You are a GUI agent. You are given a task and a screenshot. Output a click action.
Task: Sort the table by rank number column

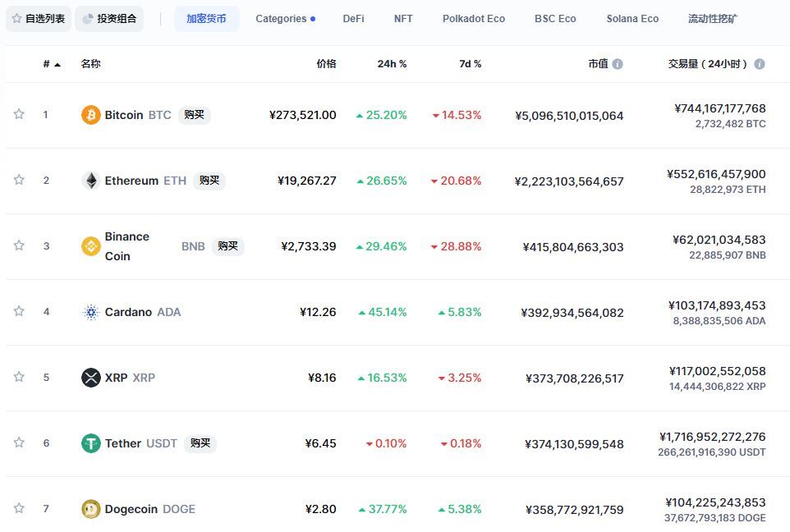51,64
